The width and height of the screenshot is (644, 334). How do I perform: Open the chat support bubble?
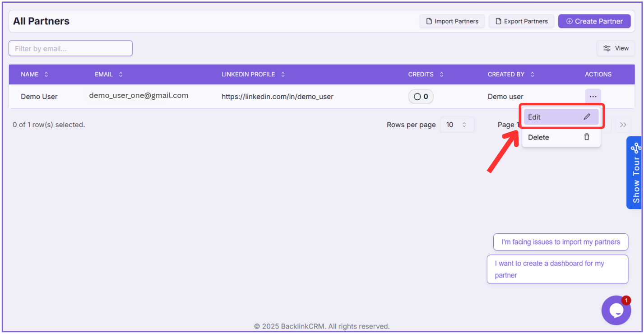click(616, 311)
